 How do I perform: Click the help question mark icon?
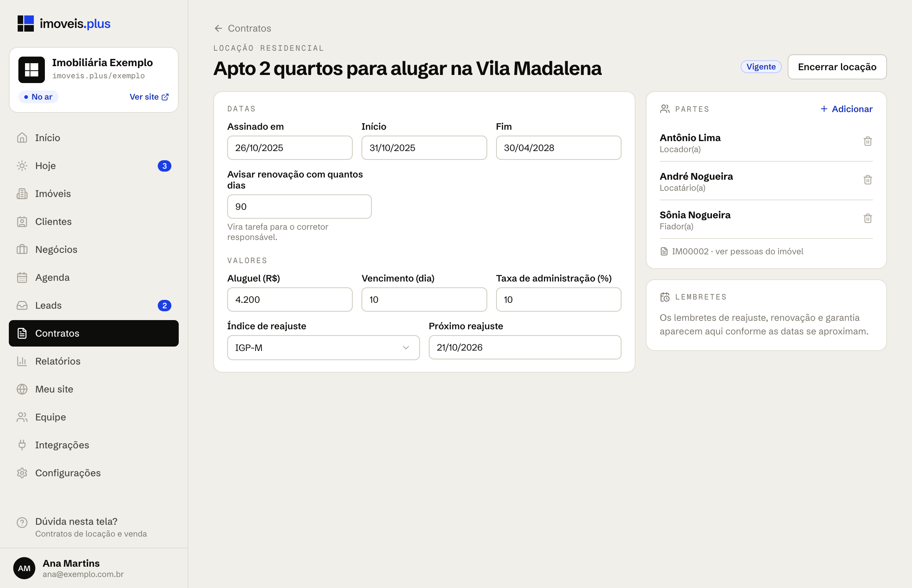(22, 522)
